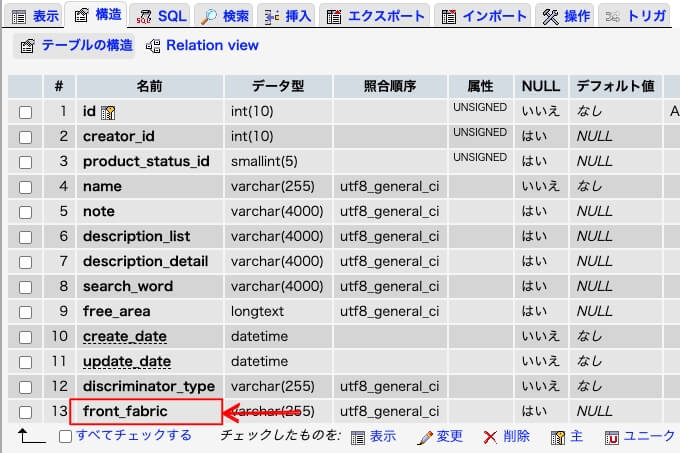Check the front_fabric row checkbox
Screen dimensions: 680x453
click(x=26, y=412)
